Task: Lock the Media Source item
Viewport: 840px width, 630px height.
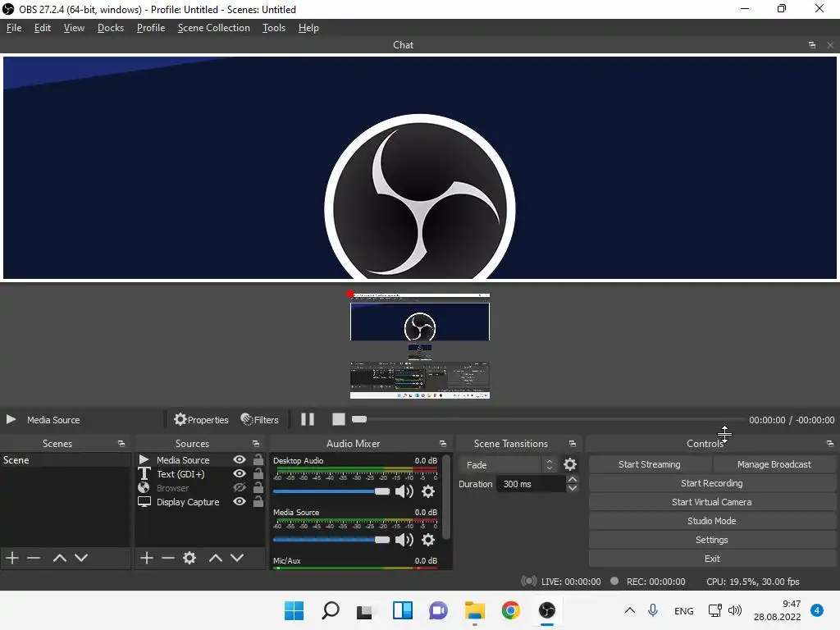Action: (x=258, y=459)
